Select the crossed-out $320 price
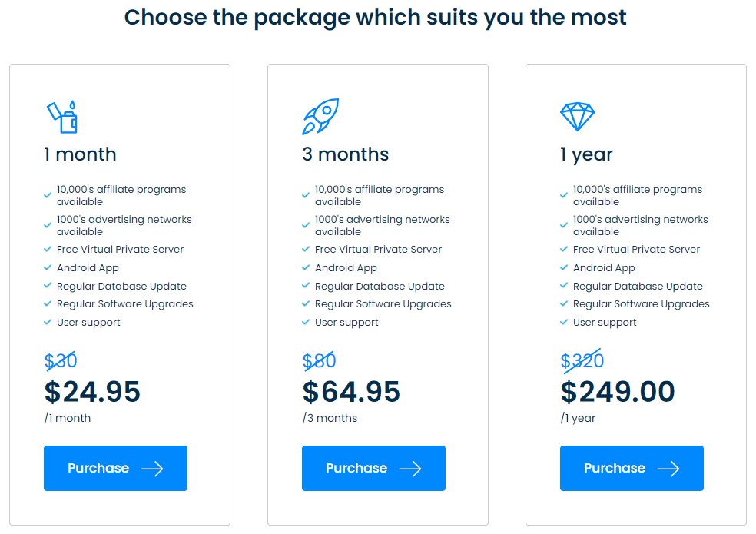 [582, 360]
